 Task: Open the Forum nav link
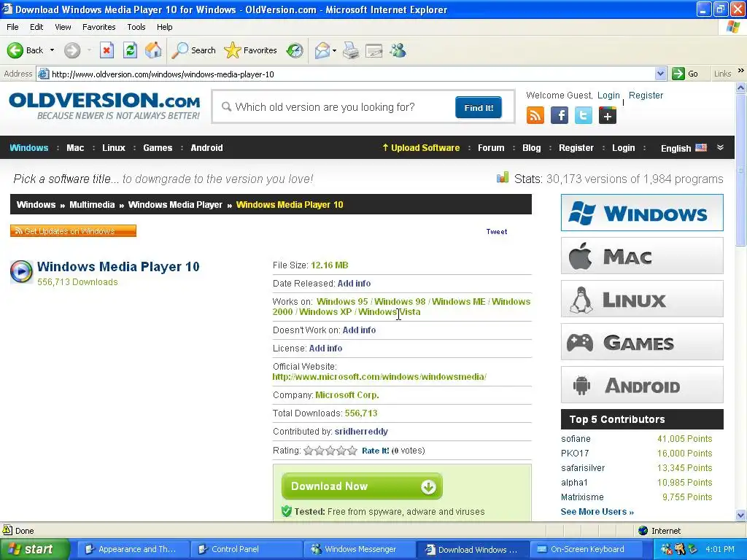pyautogui.click(x=491, y=147)
